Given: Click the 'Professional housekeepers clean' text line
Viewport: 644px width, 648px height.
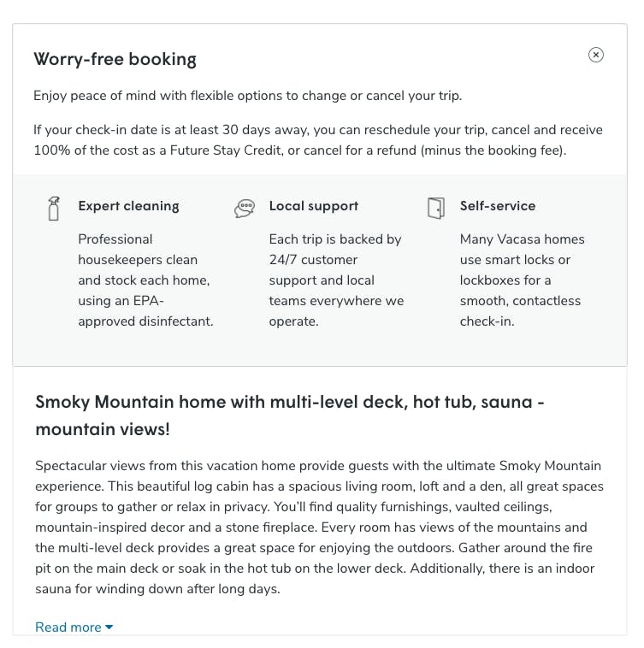Looking at the screenshot, I should pos(138,250).
